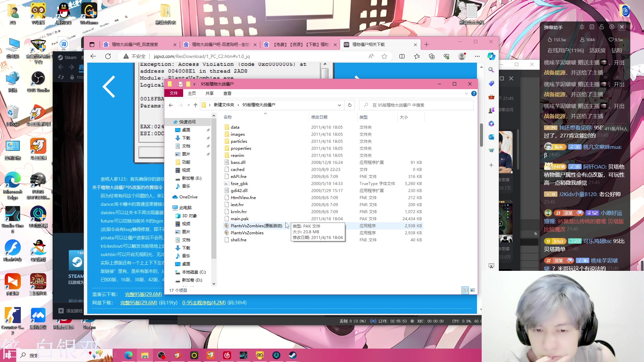Open the Tools briefcase icon in Edge sidebar

click(491, 97)
